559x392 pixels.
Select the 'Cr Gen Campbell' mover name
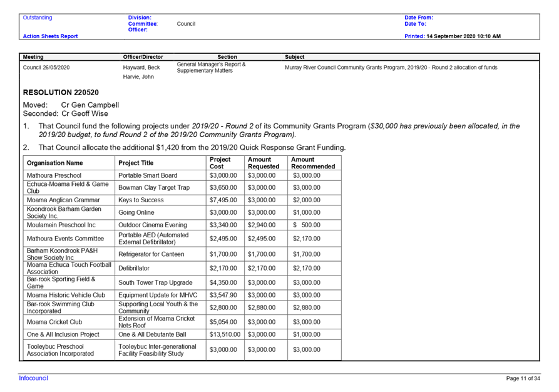(90, 105)
